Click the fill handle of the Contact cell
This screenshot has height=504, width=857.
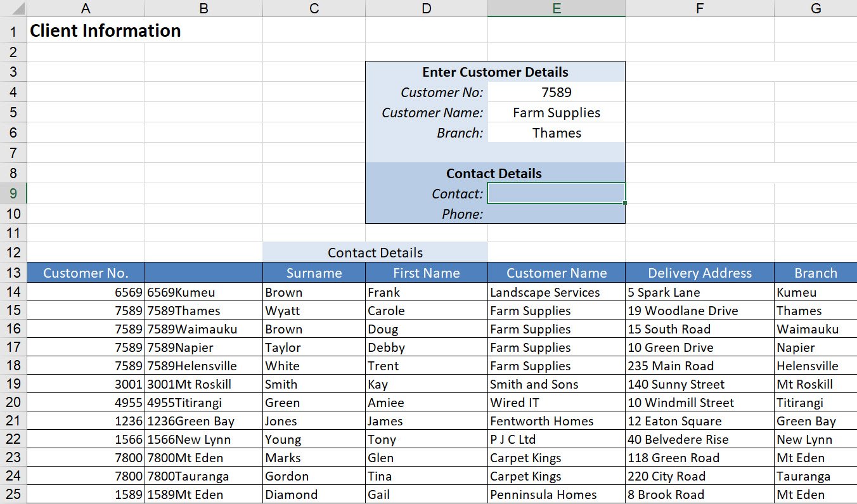click(624, 202)
